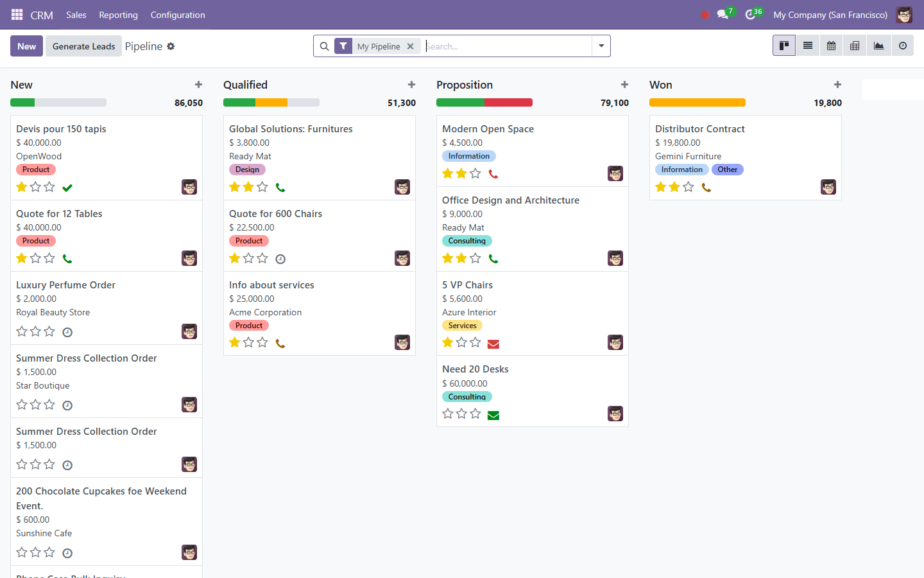Open clock activity on Quote for 600 Chairs
The image size is (924, 578).
(x=280, y=259)
